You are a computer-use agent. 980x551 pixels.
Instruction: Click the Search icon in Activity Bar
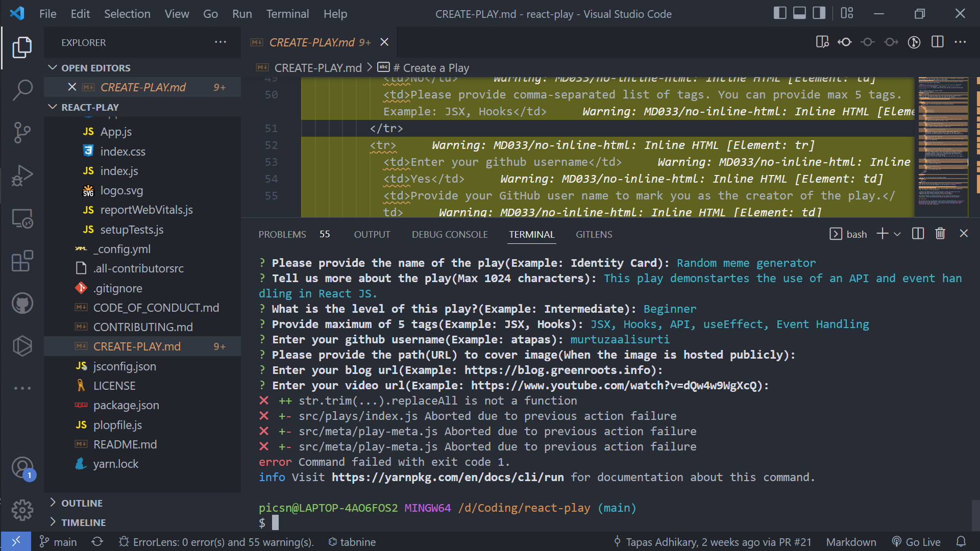(x=22, y=89)
